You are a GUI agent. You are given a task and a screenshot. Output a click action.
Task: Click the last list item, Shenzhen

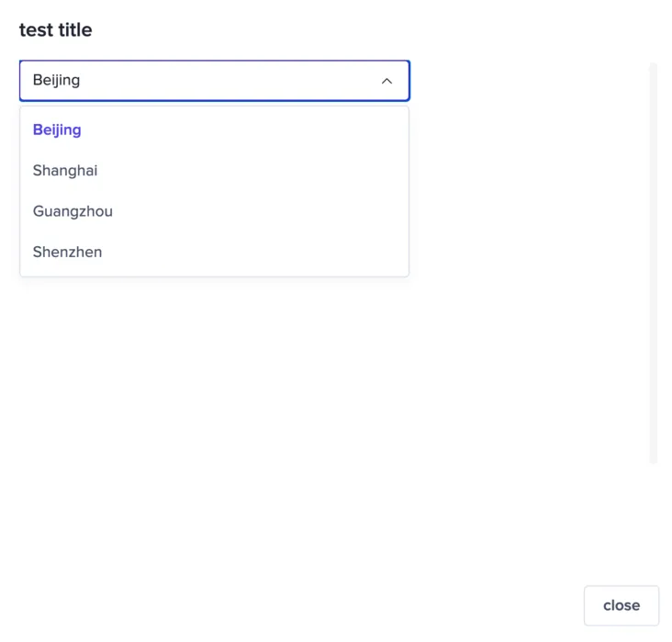pyautogui.click(x=214, y=253)
